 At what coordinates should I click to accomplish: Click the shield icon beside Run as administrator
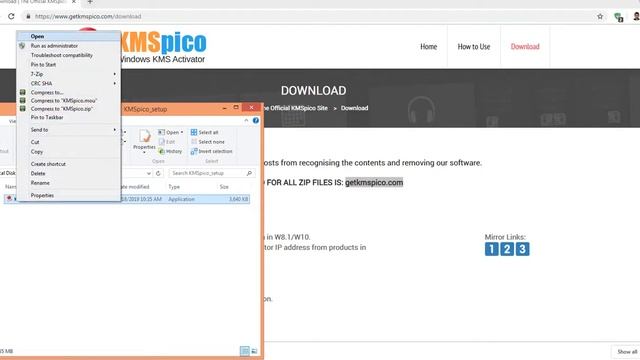[x=22, y=46]
